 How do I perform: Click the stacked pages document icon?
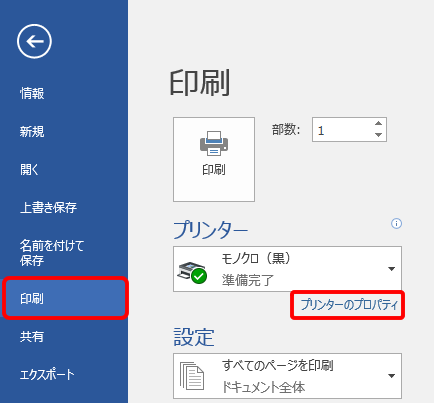pos(192,376)
